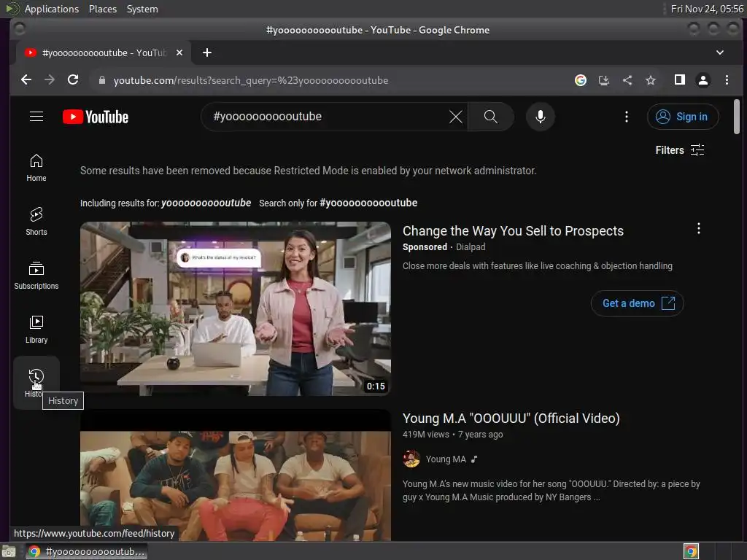
Task: Open the Applications menu
Action: click(52, 9)
